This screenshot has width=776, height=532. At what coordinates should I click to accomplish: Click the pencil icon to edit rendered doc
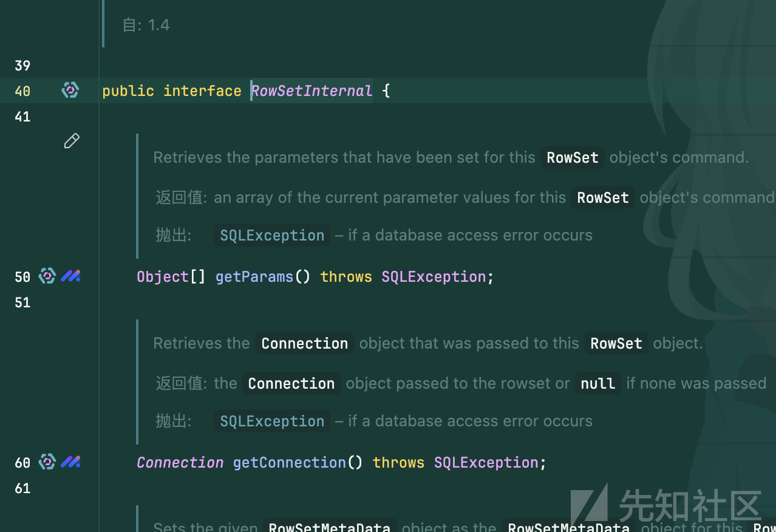coord(72,141)
